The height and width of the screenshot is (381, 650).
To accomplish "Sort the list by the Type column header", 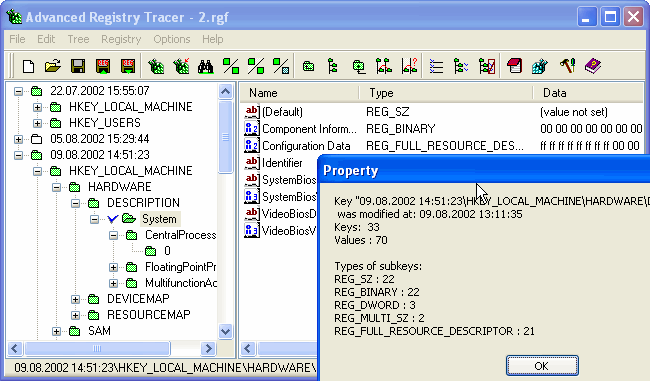I will 446,93.
